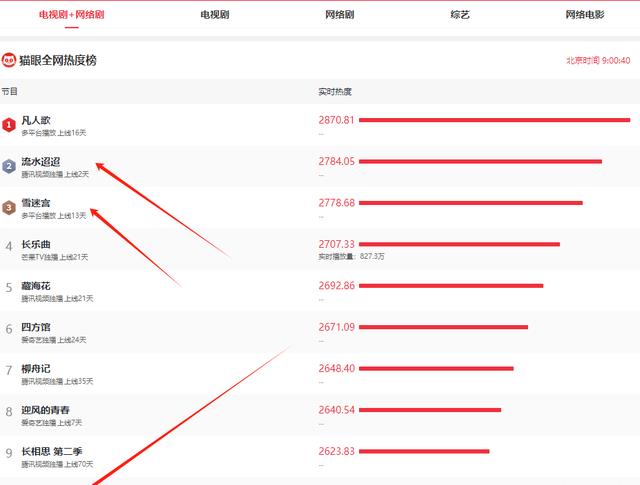Click the 猫眼全网热度榜 title
This screenshot has width=640, height=485.
(58, 60)
